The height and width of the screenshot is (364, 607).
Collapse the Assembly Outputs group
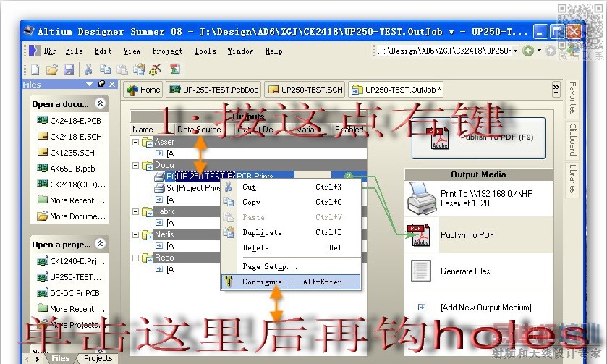coord(135,142)
